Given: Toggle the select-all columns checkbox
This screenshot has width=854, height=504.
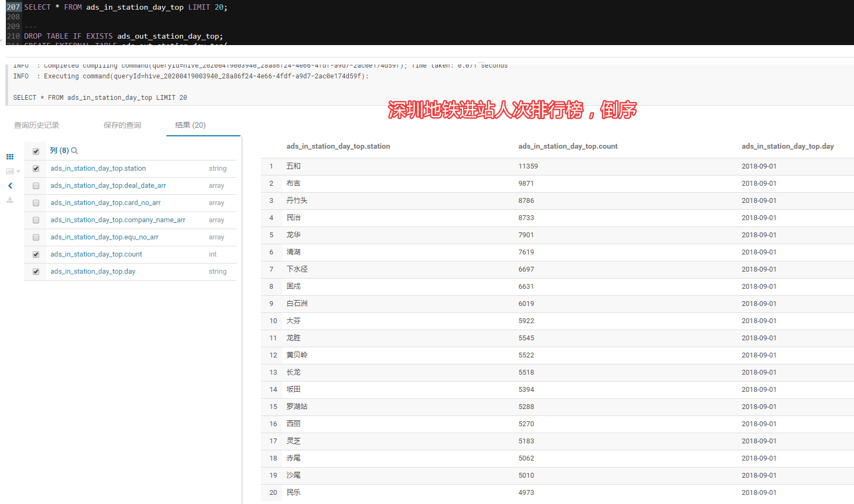Looking at the screenshot, I should pyautogui.click(x=36, y=151).
